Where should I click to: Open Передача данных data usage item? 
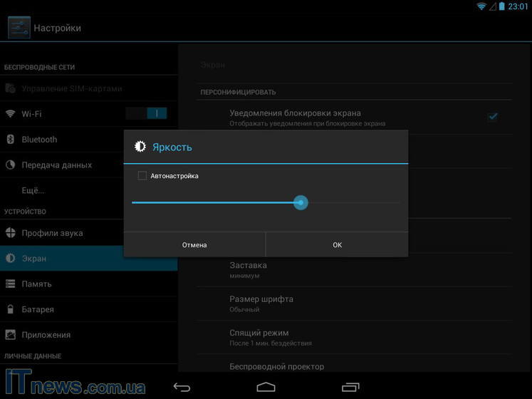coord(56,165)
